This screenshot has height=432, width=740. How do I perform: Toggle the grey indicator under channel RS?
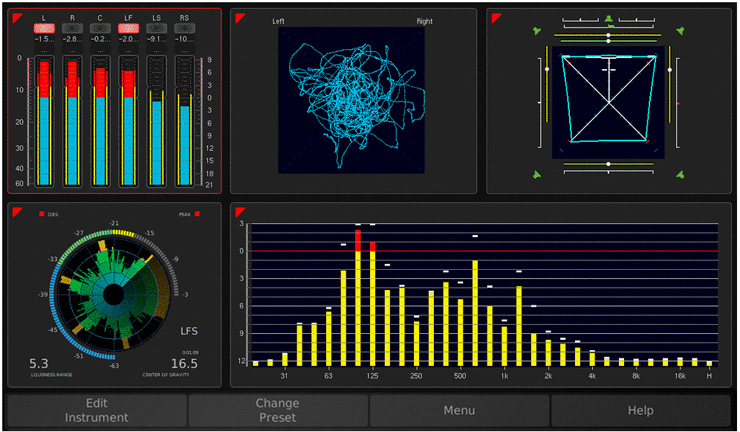(185, 28)
